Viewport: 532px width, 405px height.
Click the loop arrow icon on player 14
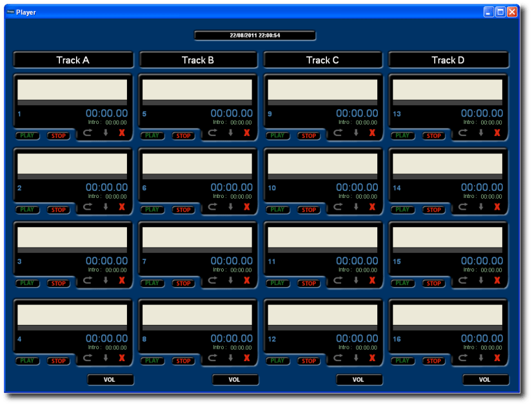coord(463,207)
